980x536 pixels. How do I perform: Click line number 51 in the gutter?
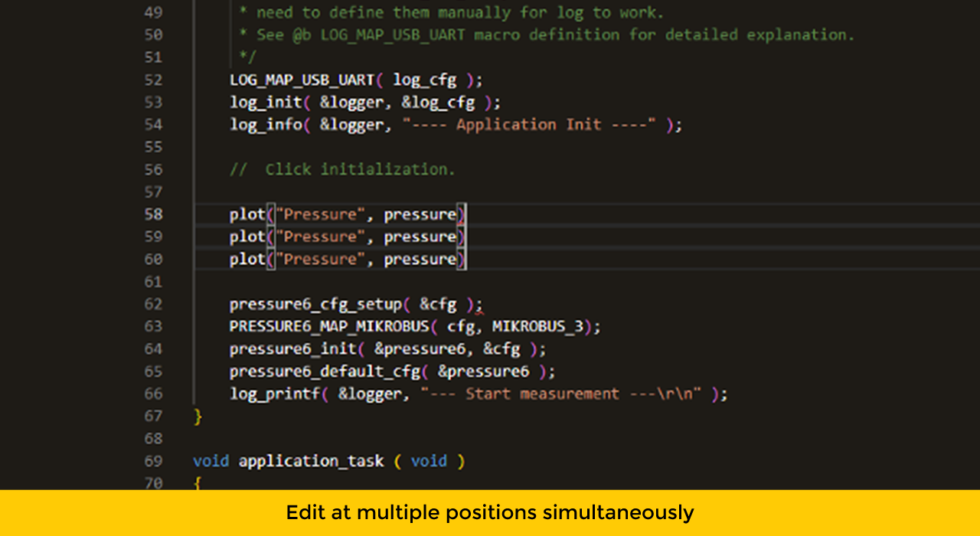pos(153,57)
